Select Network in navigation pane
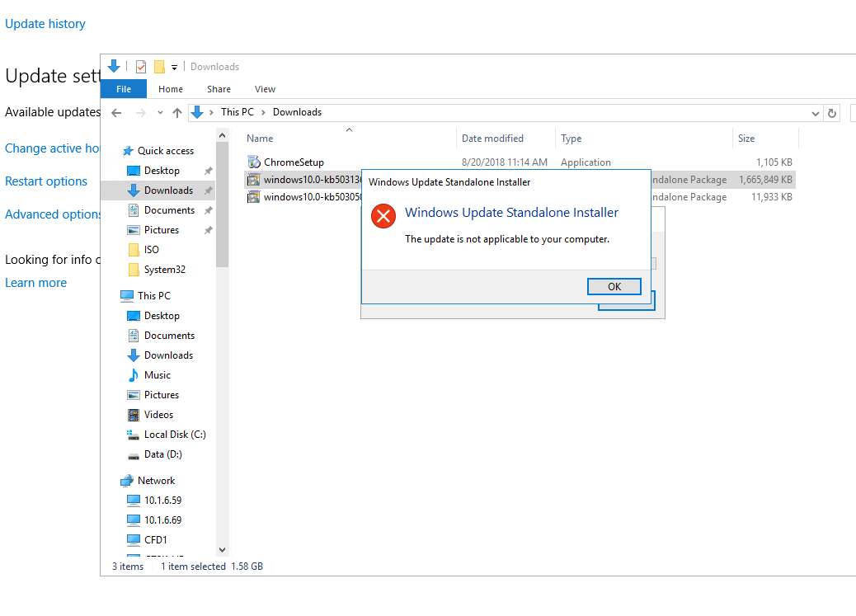 coord(156,481)
